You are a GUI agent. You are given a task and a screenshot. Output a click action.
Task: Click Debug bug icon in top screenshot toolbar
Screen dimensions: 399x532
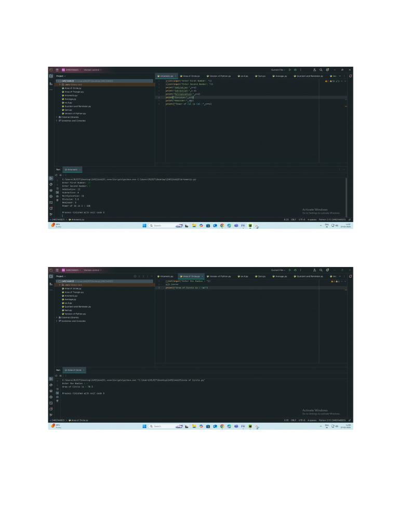pyautogui.click(x=295, y=70)
